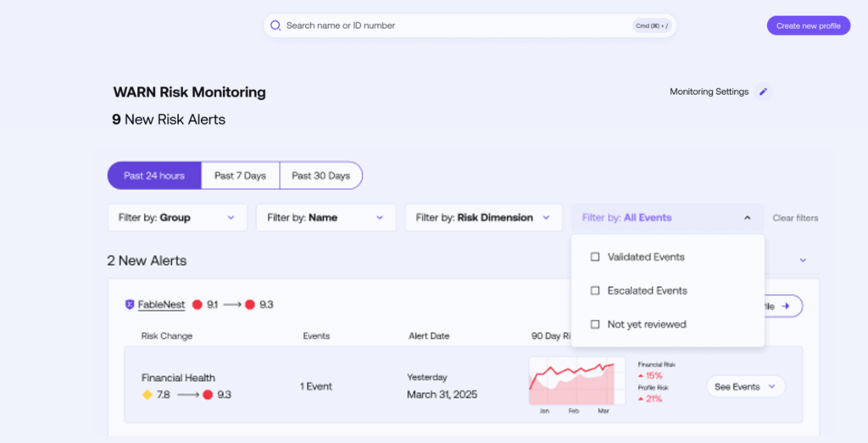Click the red dot beside 9.3 header score
The image size is (868, 443).
tap(250, 305)
